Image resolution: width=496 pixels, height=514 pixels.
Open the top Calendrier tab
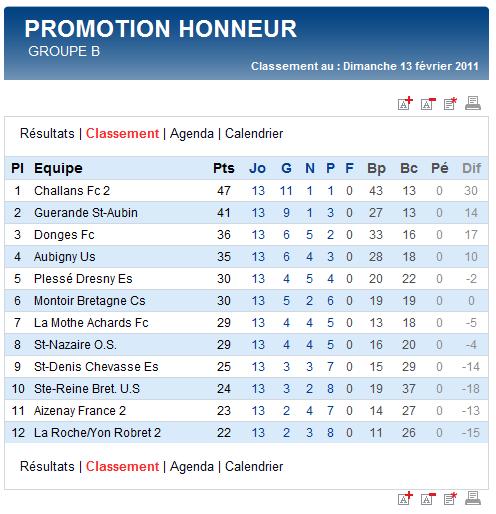pyautogui.click(x=254, y=134)
